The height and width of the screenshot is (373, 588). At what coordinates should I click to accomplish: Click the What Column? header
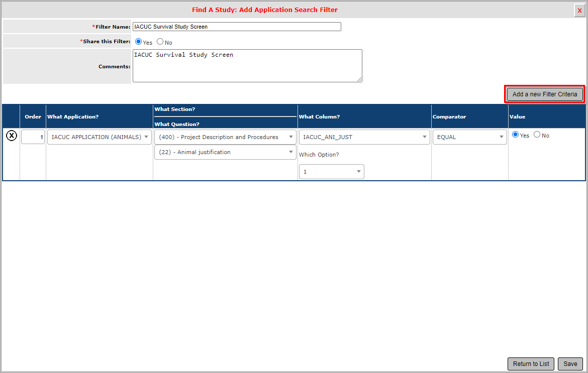(x=319, y=117)
